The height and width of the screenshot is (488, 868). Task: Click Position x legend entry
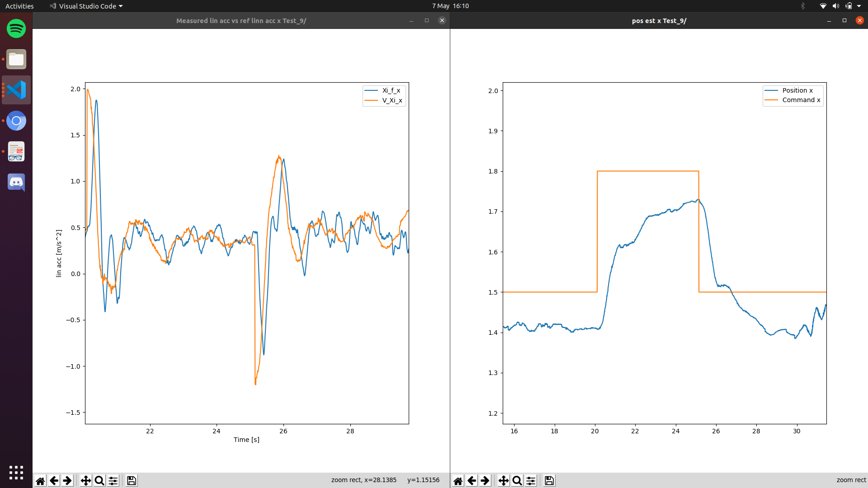[x=797, y=90]
